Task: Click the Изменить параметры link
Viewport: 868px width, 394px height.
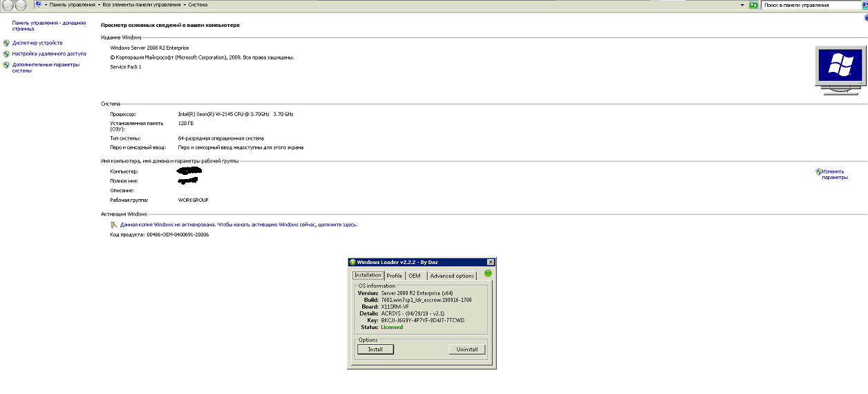Action: point(834,174)
